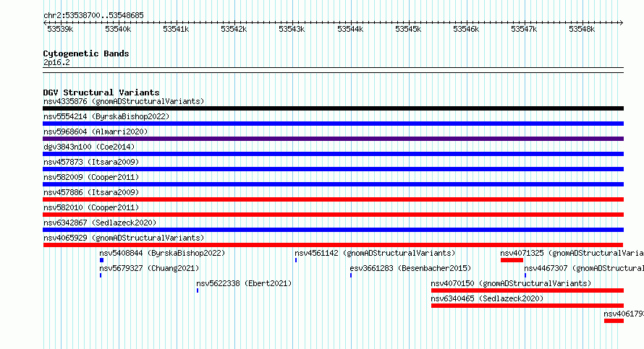Image resolution: width=644 pixels, height=349 pixels.
Task: Select the 2p16.2 cytogenetic band label
Action: (x=56, y=62)
